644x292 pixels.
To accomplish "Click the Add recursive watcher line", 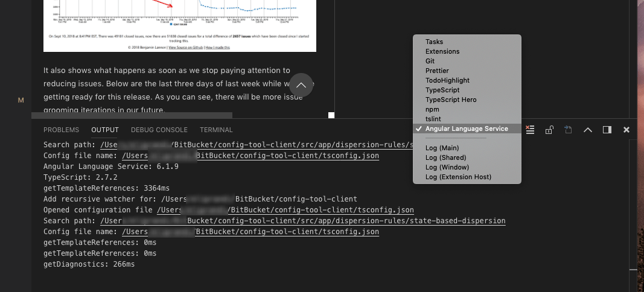I will point(200,199).
